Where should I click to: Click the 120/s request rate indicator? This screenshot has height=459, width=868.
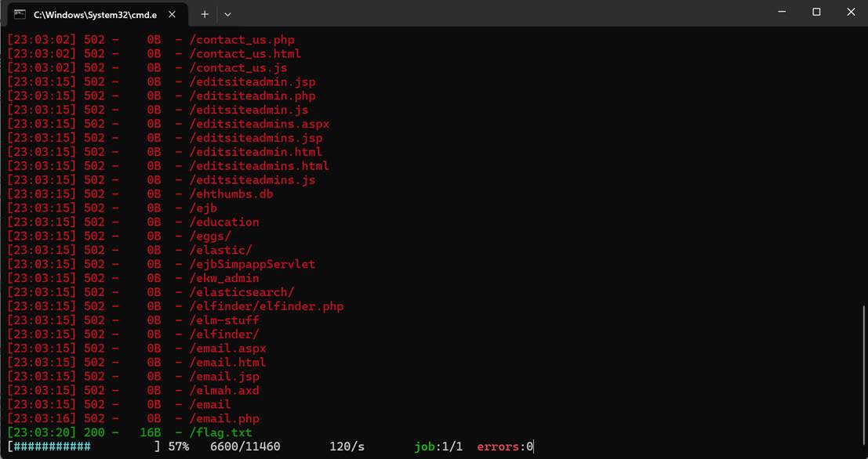[x=346, y=447]
